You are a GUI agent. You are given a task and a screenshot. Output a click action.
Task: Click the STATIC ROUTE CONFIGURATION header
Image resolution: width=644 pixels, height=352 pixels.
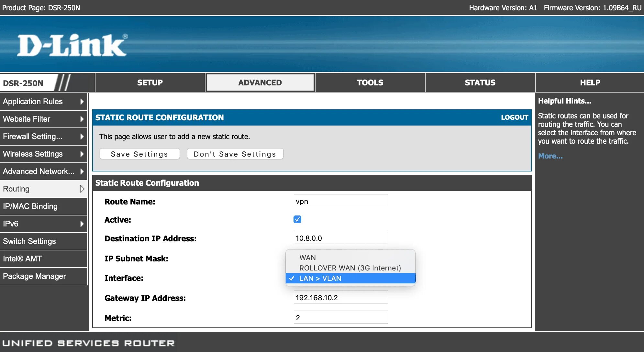160,117
